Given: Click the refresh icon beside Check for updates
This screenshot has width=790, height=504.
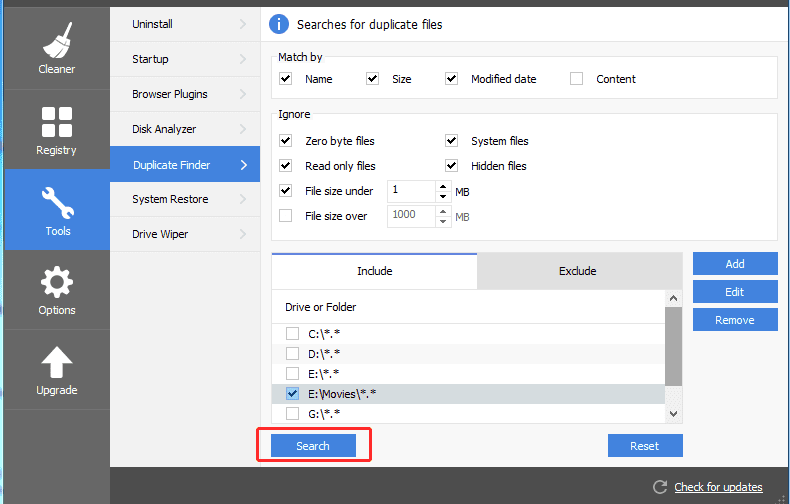Looking at the screenshot, I should pyautogui.click(x=660, y=487).
